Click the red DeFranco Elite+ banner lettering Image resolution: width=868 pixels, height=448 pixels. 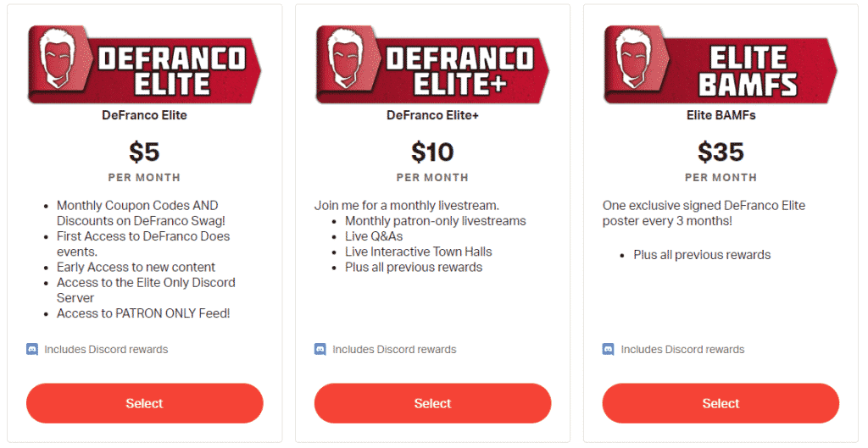pyautogui.click(x=459, y=69)
